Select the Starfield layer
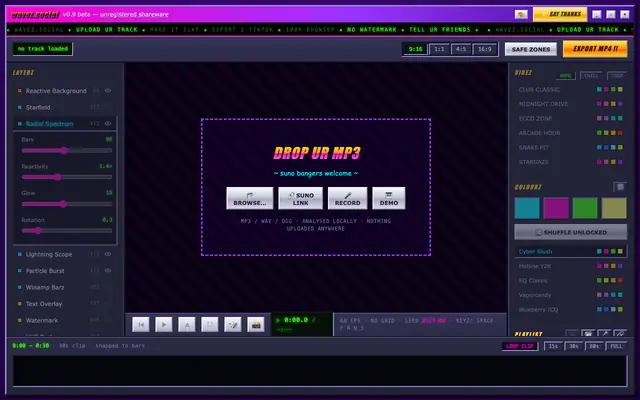This screenshot has height=400, width=640. pyautogui.click(x=65, y=107)
